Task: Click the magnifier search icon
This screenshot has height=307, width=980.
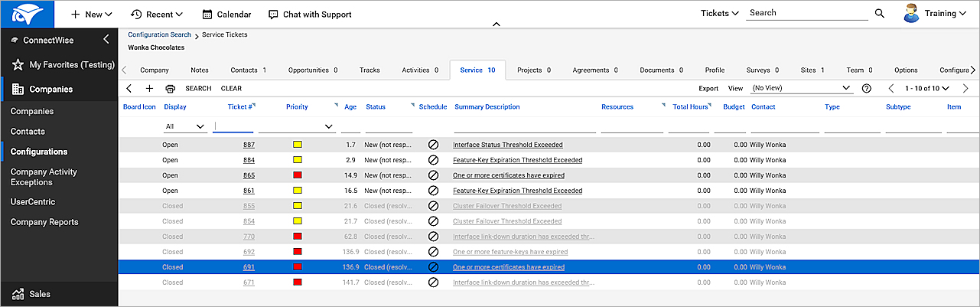Action: (880, 14)
